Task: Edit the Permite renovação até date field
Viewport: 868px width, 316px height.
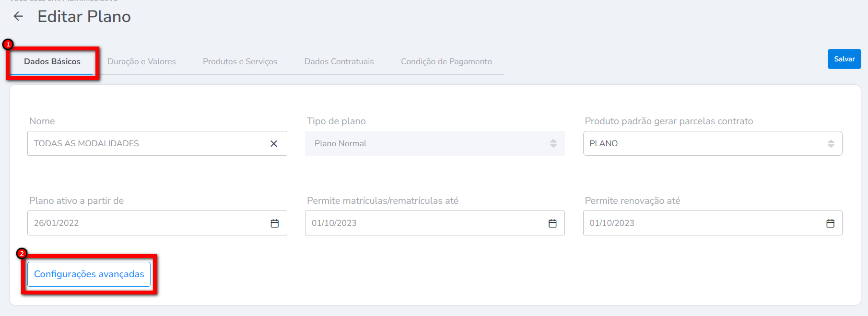Action: pyautogui.click(x=700, y=223)
